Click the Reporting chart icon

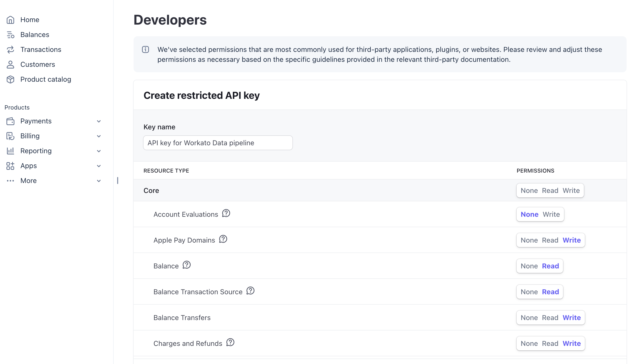(x=10, y=151)
